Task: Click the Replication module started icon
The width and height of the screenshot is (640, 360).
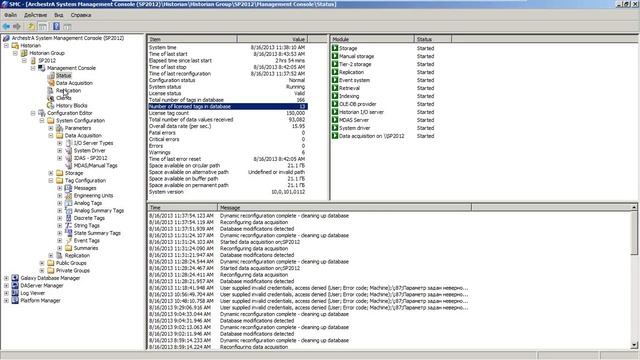Action: point(335,72)
